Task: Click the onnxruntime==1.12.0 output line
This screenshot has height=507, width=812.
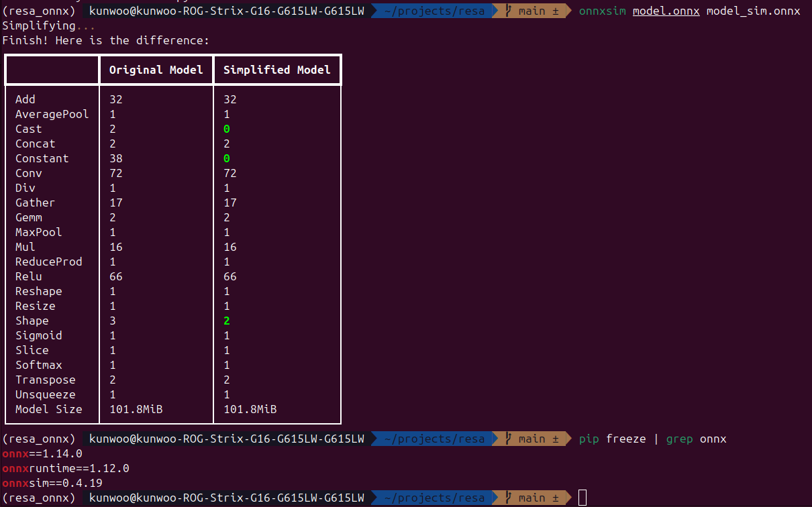Action: (x=66, y=468)
